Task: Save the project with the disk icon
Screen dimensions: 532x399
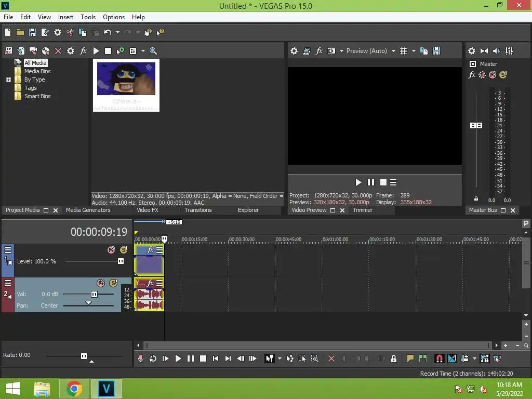Action: pos(33,32)
